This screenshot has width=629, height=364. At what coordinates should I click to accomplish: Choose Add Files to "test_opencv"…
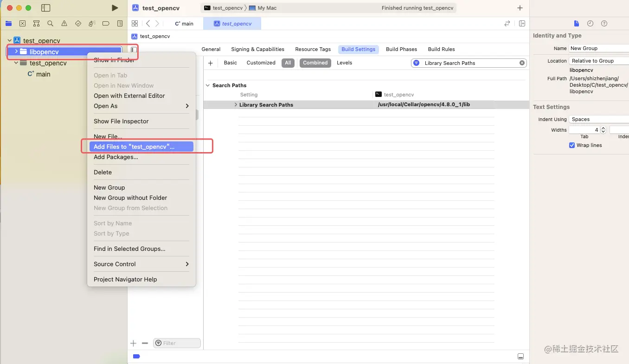[141, 147]
